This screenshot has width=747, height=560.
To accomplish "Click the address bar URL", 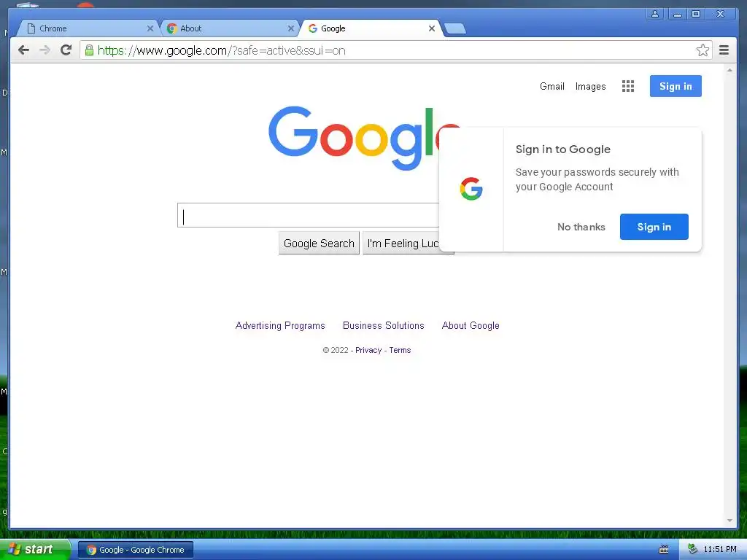I will coord(222,50).
